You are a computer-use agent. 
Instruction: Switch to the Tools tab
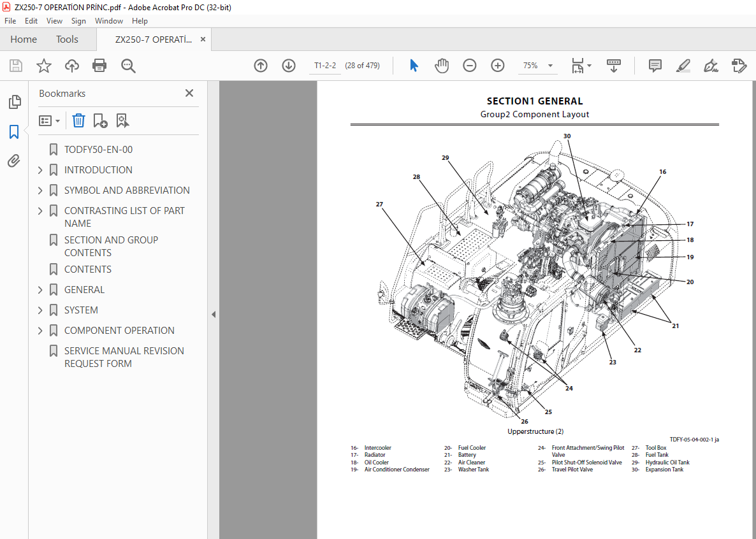coord(67,40)
